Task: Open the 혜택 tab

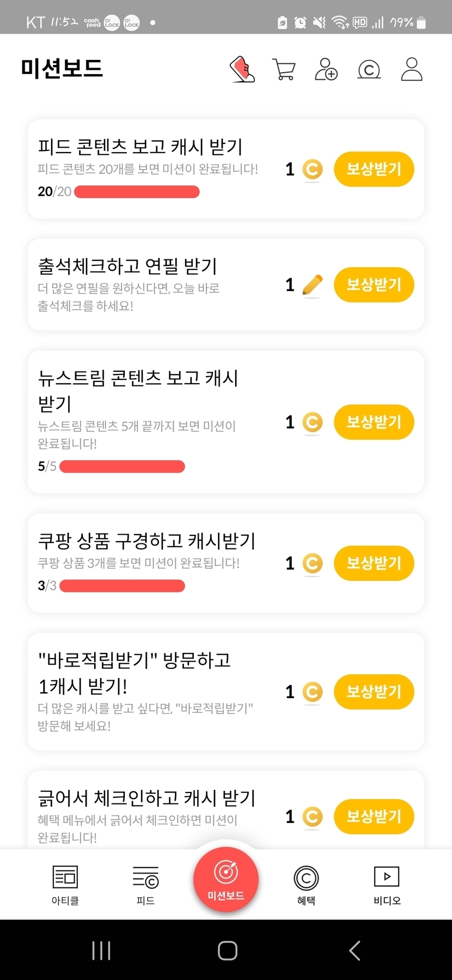Action: coord(306,884)
